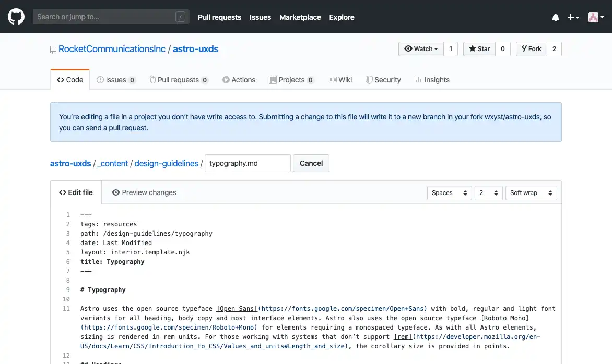This screenshot has width=612, height=364.
Task: Open the Watch dropdown
Action: click(421, 48)
